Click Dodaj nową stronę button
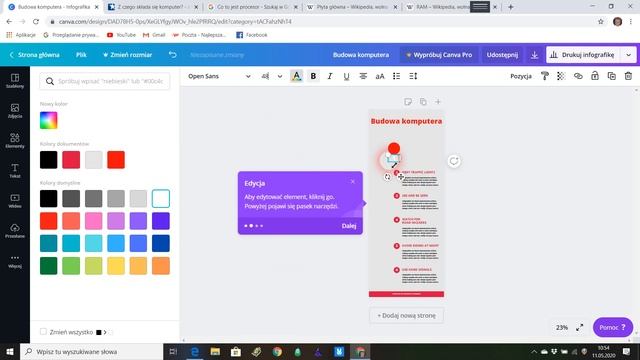Screen dimensions: 640x360 click(x=406, y=316)
